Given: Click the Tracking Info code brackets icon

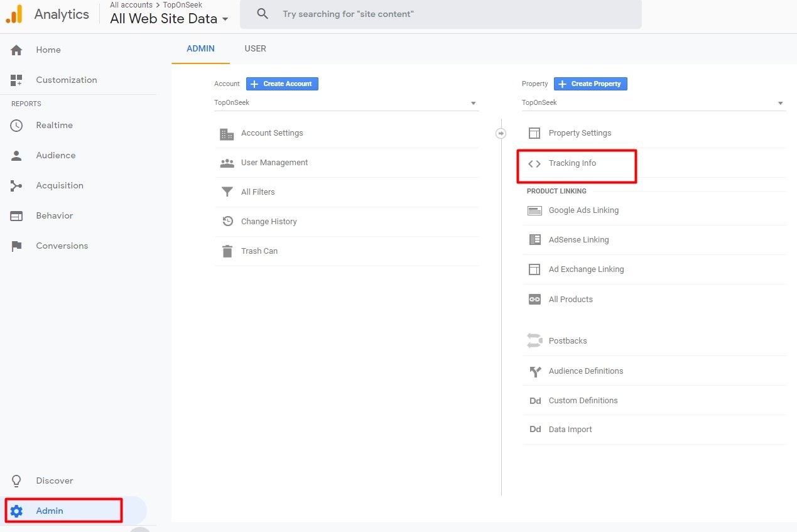Looking at the screenshot, I should tap(534, 164).
